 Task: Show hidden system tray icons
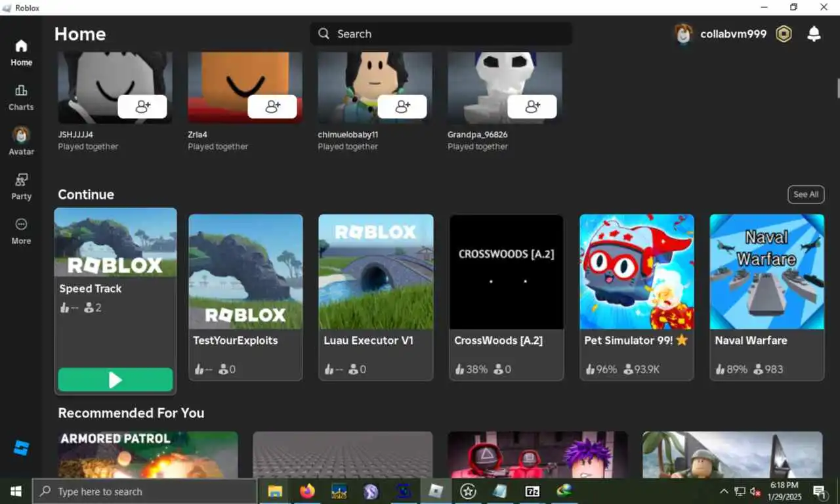coord(724,491)
